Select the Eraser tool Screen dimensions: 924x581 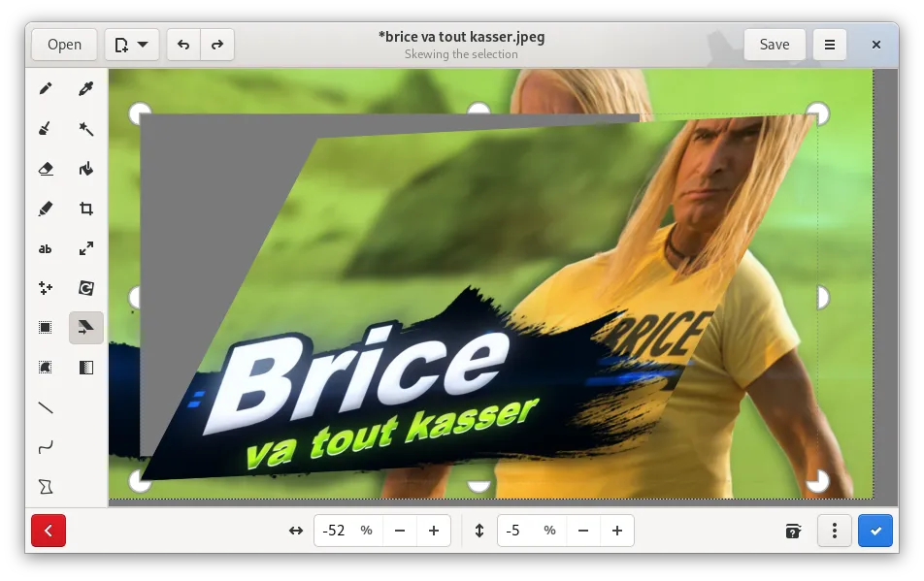pos(46,169)
